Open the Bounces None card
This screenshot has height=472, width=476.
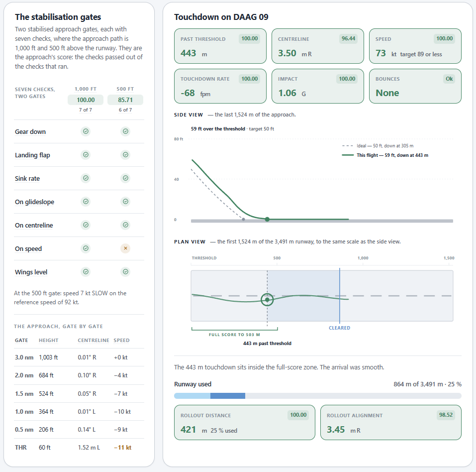[415, 86]
